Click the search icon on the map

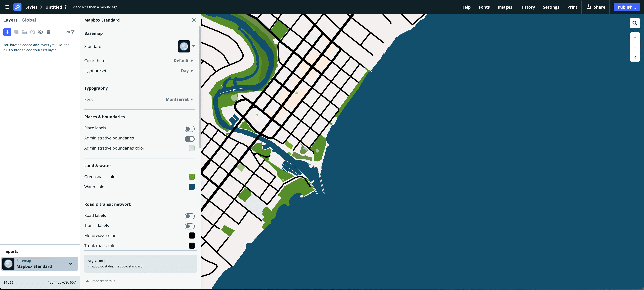point(635,23)
